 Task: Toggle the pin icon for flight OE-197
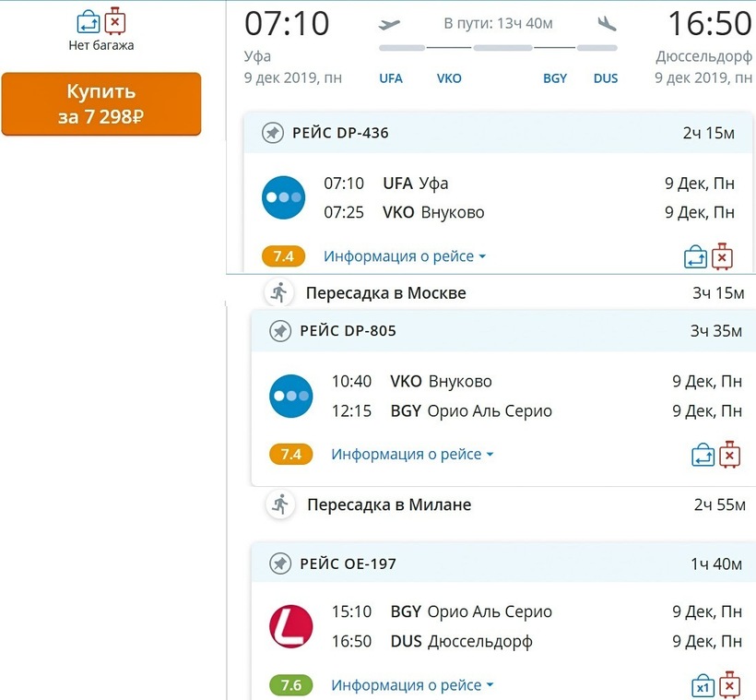[x=280, y=564]
